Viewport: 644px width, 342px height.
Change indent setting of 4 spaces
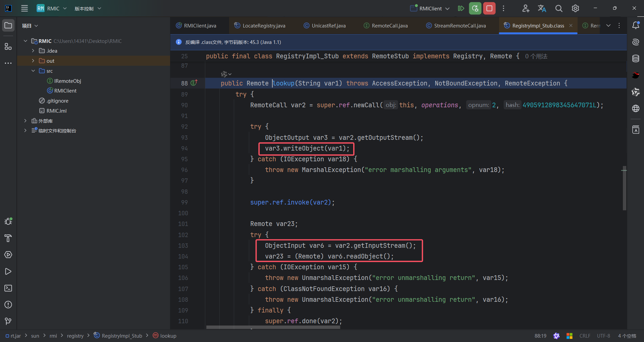click(x=627, y=336)
